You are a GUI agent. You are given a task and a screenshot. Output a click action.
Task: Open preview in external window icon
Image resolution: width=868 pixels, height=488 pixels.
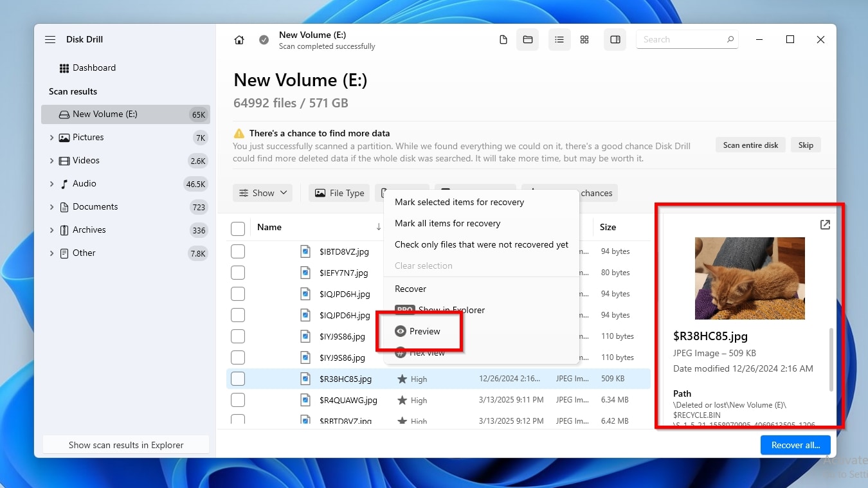[825, 225]
